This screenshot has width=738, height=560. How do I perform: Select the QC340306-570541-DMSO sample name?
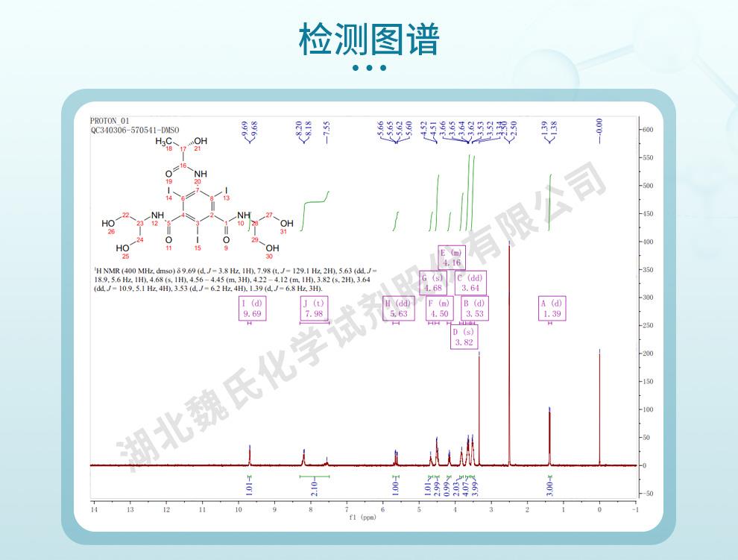[135, 130]
